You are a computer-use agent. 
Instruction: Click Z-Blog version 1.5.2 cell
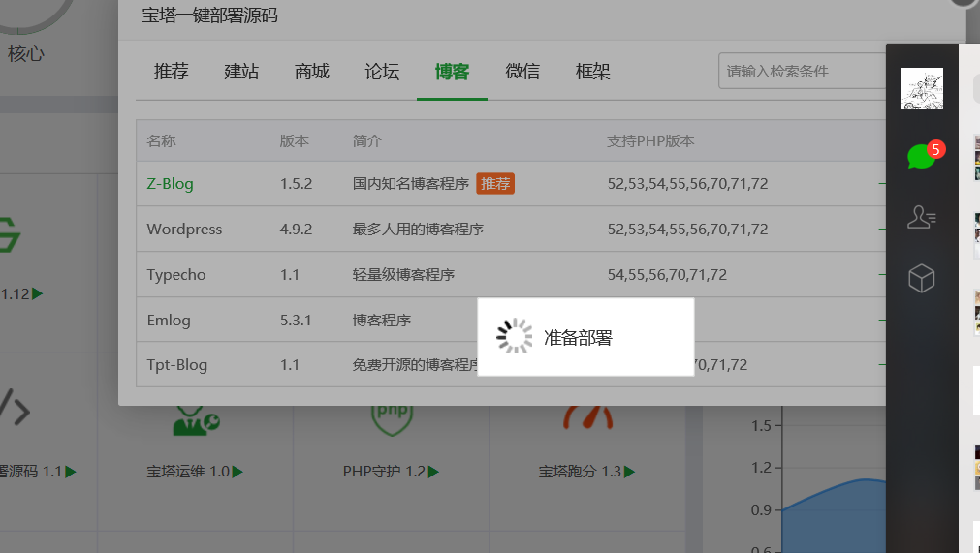[x=296, y=183]
